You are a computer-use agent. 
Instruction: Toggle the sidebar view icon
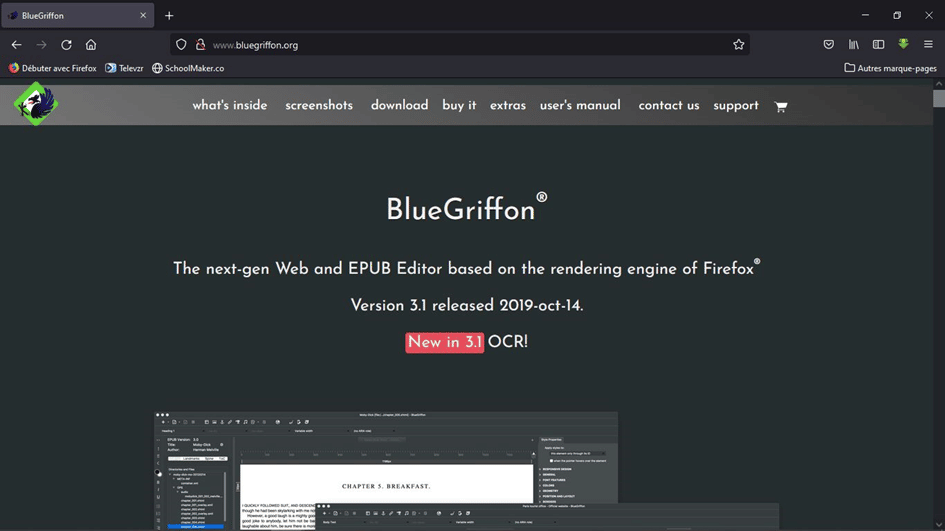(x=878, y=45)
